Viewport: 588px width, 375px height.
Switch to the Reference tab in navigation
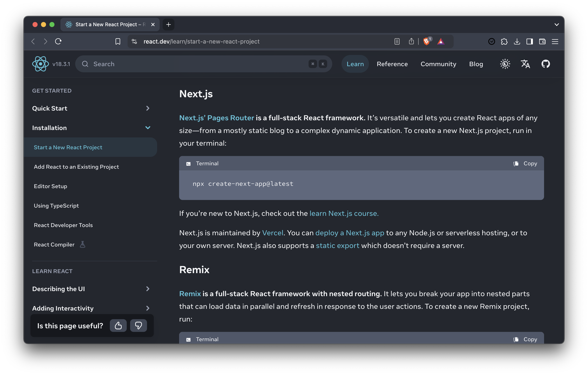point(392,64)
